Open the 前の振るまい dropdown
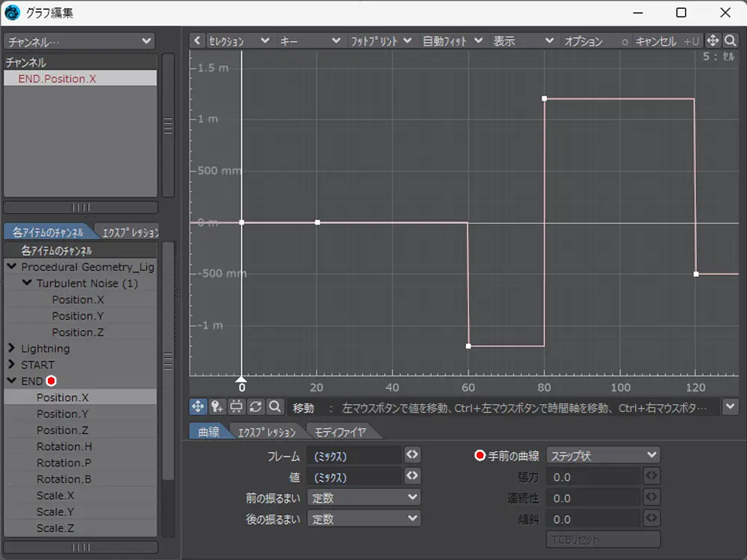This screenshot has height=560, width=747. click(x=364, y=497)
